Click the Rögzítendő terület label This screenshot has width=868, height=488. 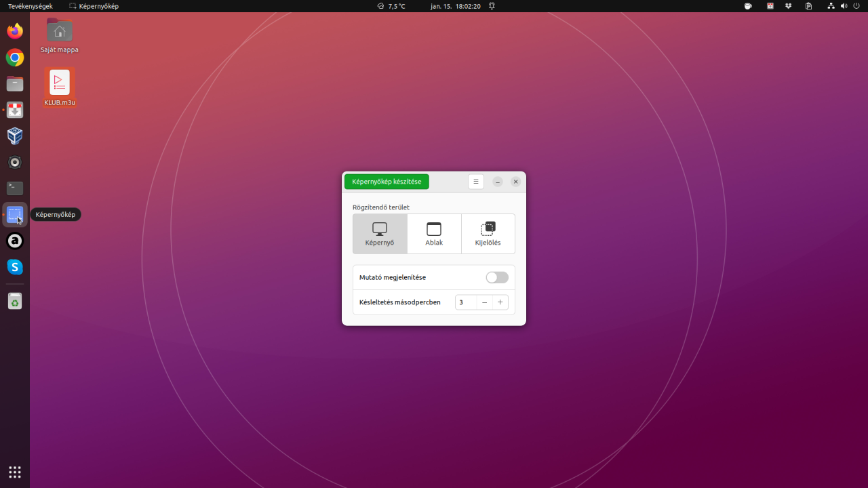coord(381,207)
